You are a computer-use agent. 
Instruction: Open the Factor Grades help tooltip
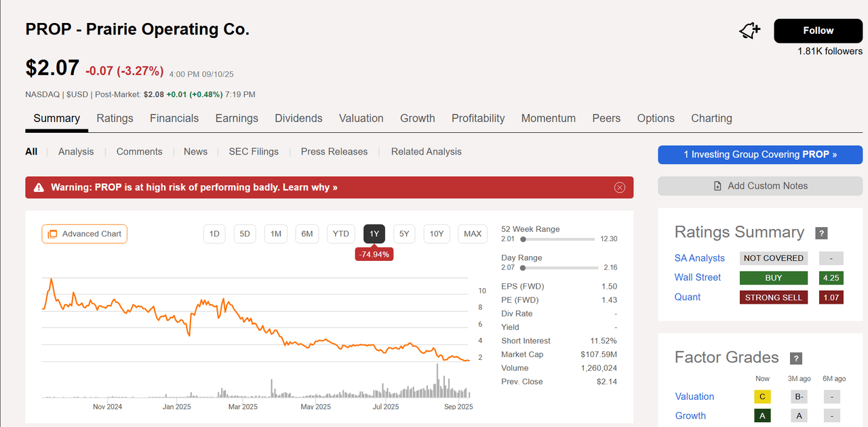click(795, 358)
